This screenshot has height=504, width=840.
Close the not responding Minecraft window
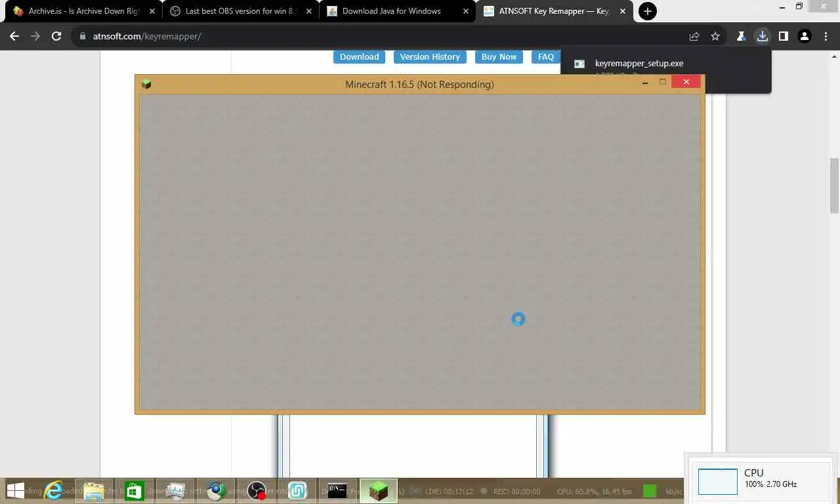[686, 82]
